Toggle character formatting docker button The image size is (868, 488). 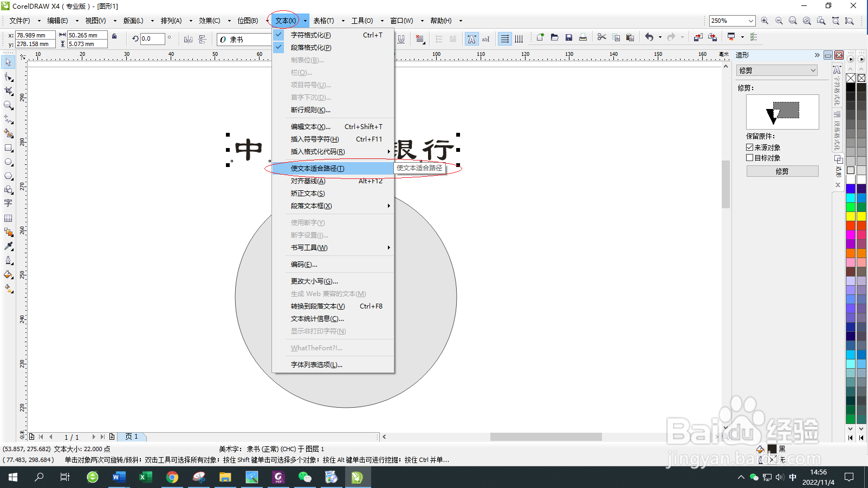(471, 39)
